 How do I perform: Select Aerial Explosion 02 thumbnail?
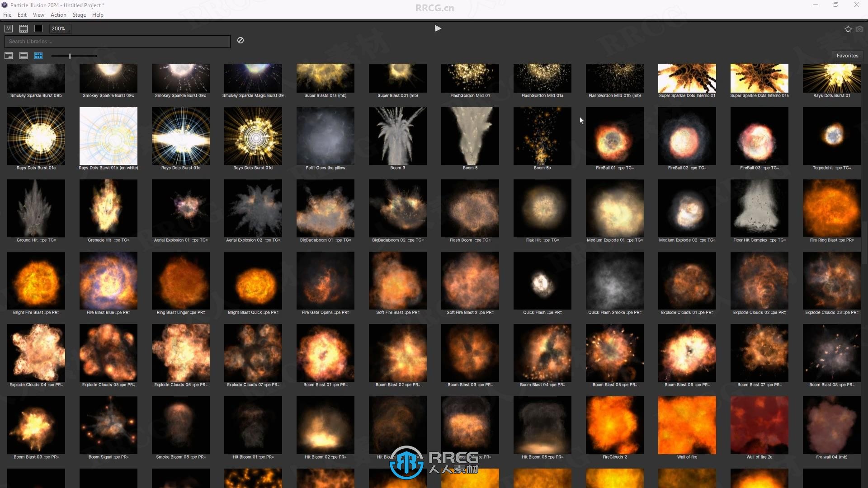pos(253,208)
